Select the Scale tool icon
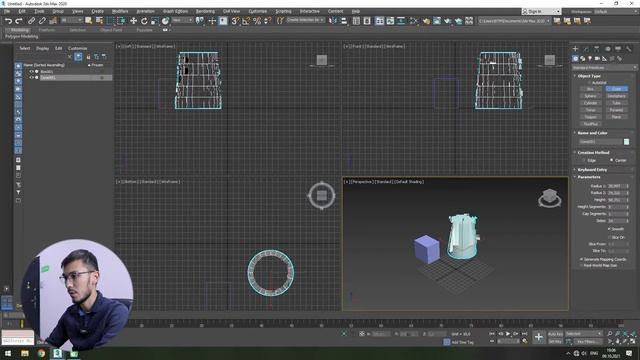The image size is (640, 360). 154,21
